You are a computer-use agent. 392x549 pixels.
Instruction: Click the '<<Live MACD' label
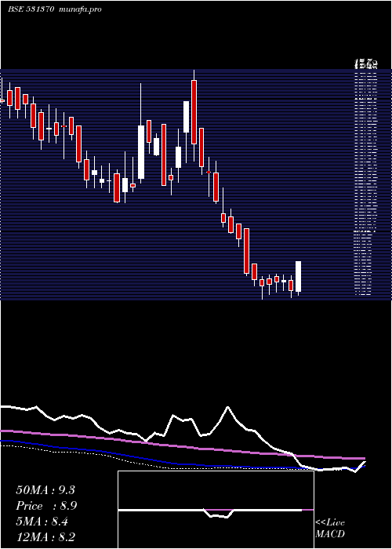coord(330,528)
